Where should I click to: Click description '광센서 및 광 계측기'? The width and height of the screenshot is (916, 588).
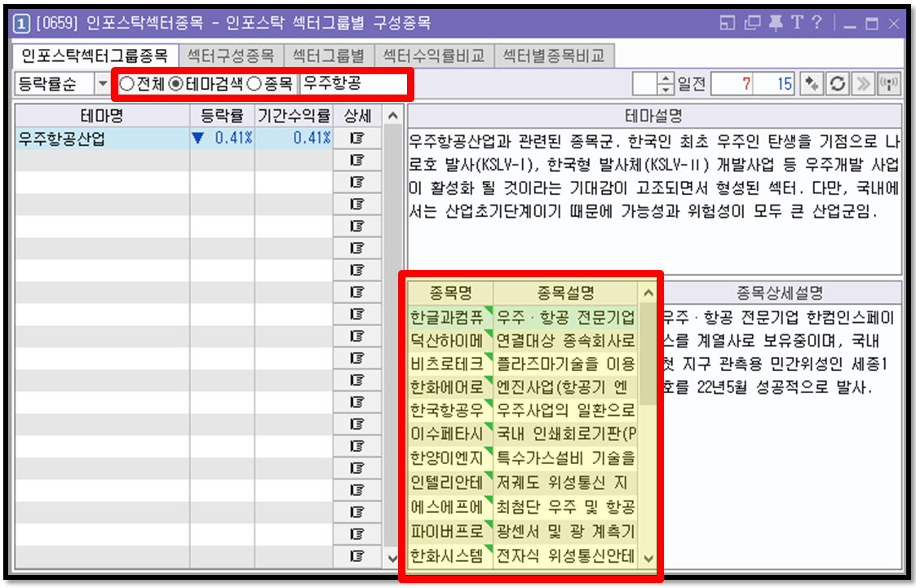[x=565, y=531]
